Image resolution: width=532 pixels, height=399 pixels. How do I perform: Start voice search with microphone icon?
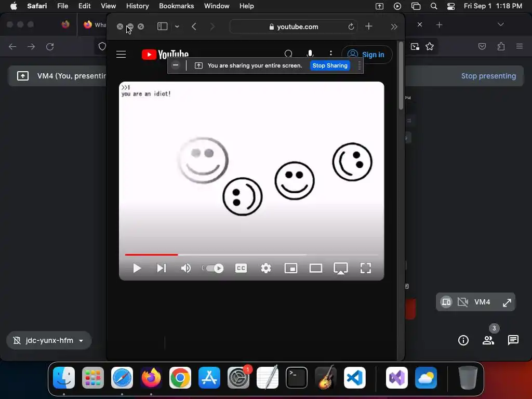tap(310, 54)
